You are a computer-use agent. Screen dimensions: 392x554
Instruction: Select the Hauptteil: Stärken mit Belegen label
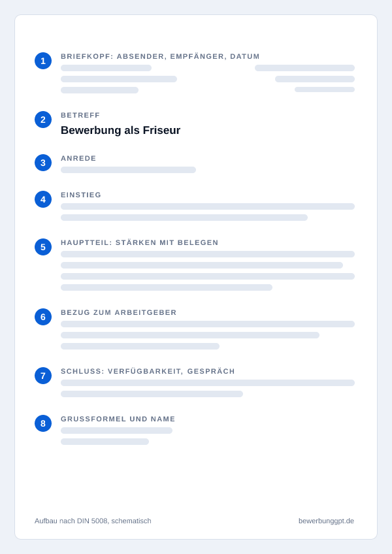(x=140, y=243)
